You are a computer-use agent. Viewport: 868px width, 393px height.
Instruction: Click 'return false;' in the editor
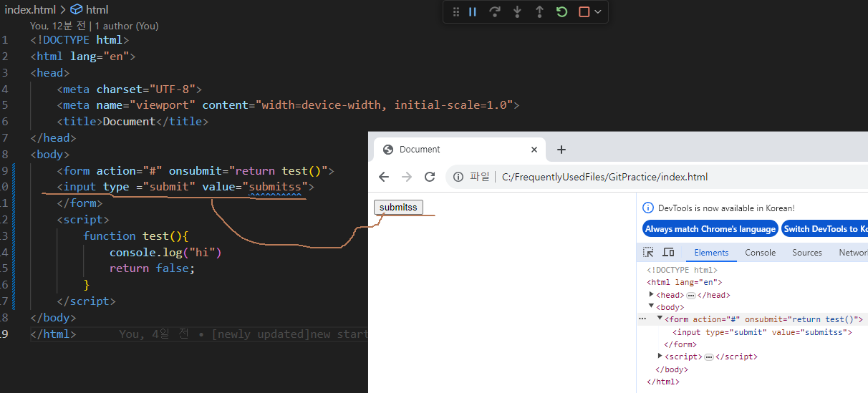click(x=152, y=268)
